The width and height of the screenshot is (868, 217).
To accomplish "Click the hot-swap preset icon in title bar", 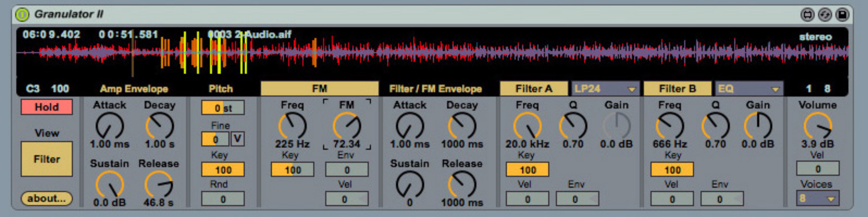I will 807,15.
